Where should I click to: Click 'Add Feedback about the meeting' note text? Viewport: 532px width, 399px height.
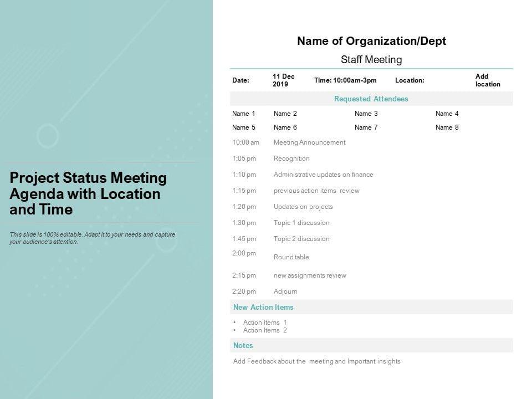point(316,361)
